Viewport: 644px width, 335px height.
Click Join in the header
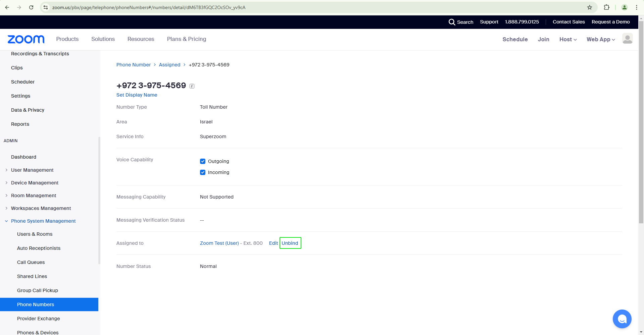pos(543,39)
